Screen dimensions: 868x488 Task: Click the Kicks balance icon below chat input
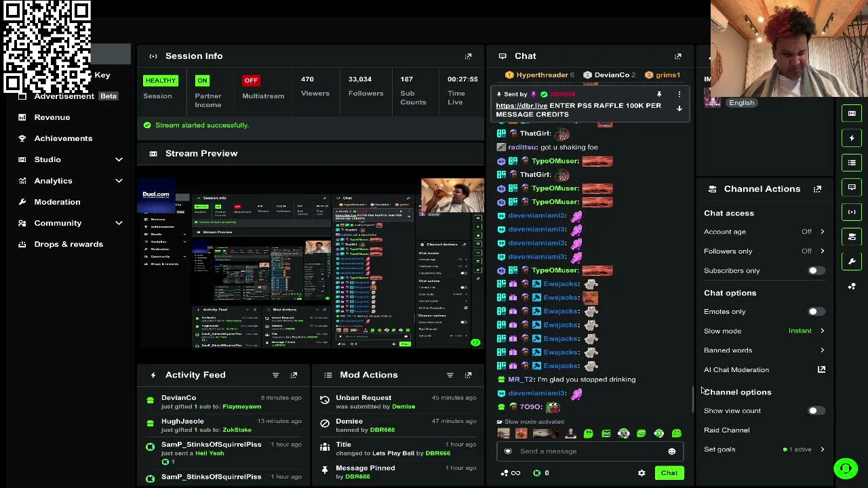tap(537, 473)
